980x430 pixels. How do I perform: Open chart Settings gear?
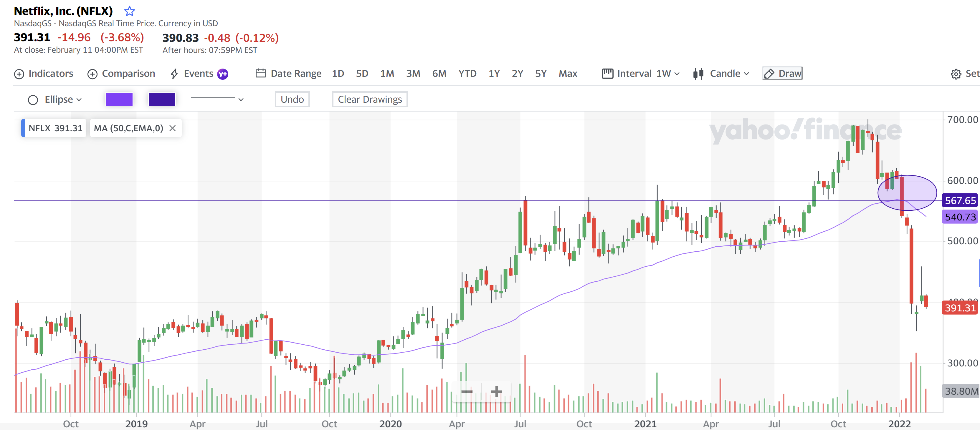point(956,74)
